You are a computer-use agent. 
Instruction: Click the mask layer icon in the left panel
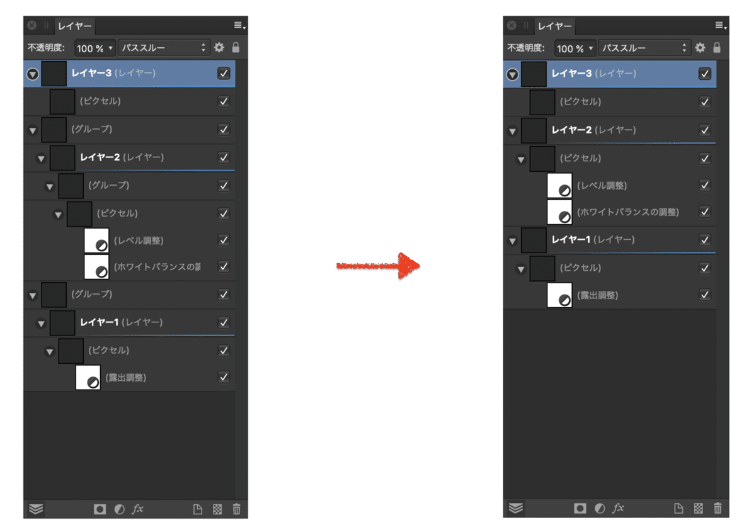coord(100,509)
